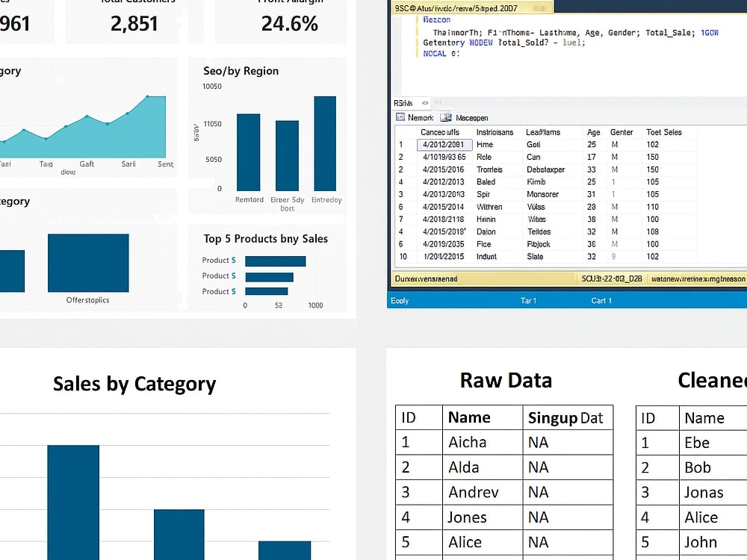Screen dimensions: 747x560
Task: Click the Slate cell in results grid
Action: (x=535, y=256)
